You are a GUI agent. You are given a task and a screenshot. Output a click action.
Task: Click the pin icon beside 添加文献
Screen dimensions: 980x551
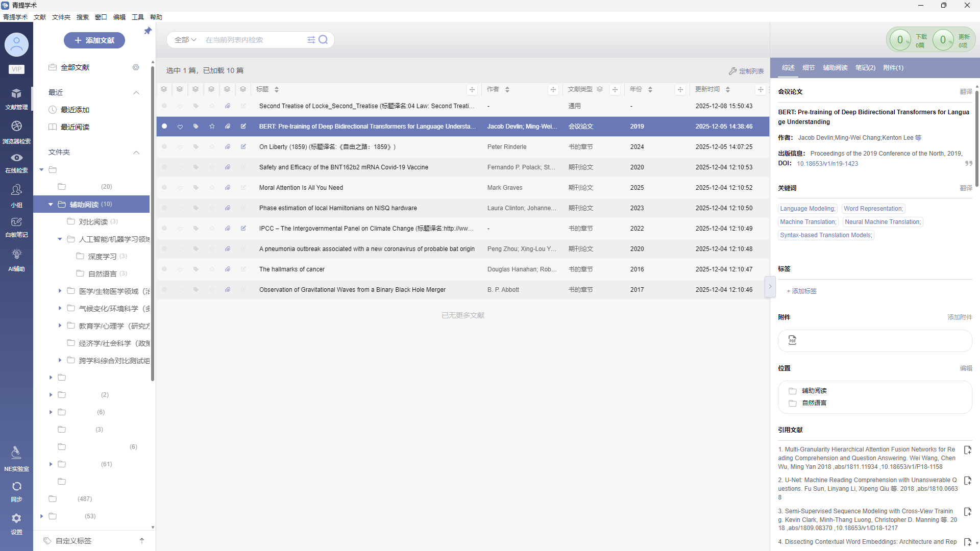pyautogui.click(x=148, y=31)
